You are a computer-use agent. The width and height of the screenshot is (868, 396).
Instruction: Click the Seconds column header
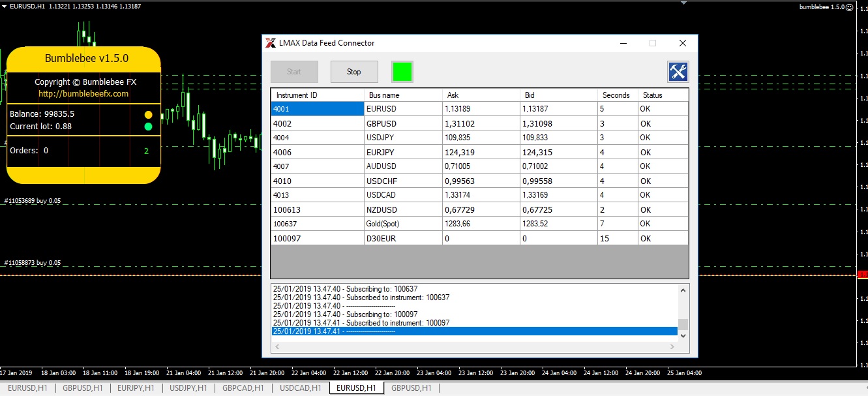coord(618,95)
